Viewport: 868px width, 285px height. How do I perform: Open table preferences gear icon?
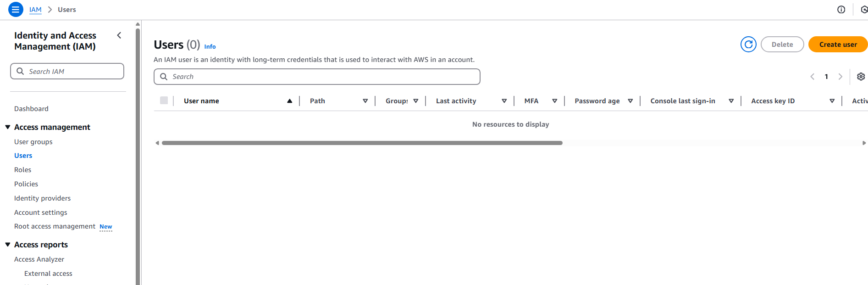(x=861, y=77)
